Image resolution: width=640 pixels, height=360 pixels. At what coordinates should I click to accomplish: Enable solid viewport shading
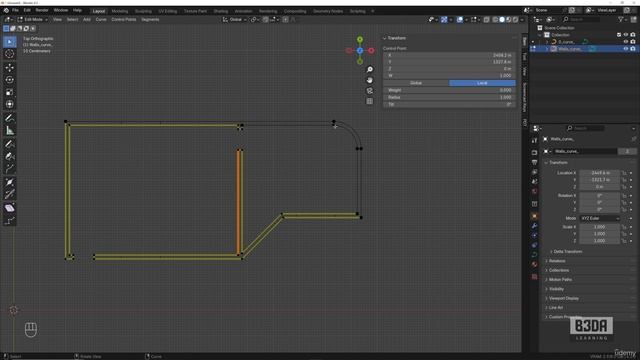(x=502, y=20)
